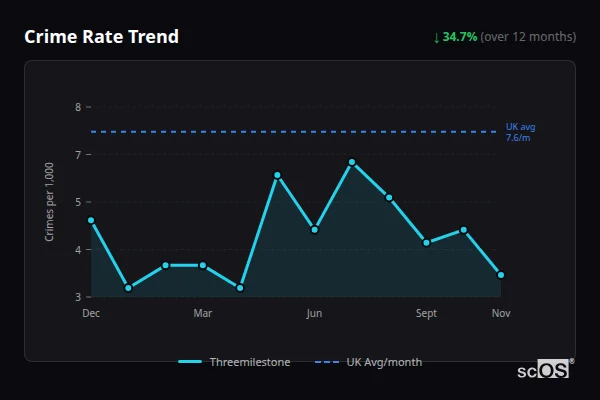
Task: Click the Sept data point on the chart
Action: 426,243
